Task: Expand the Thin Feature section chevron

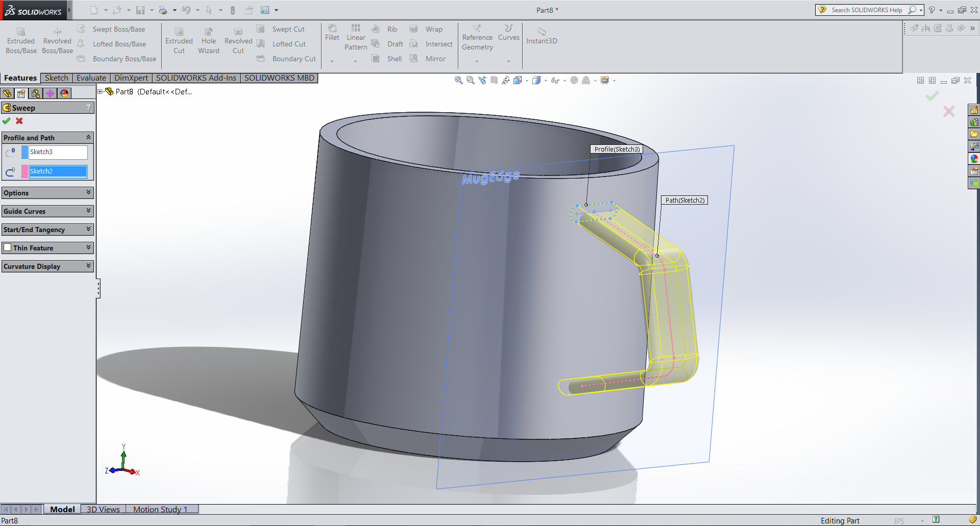Action: pyautogui.click(x=88, y=247)
